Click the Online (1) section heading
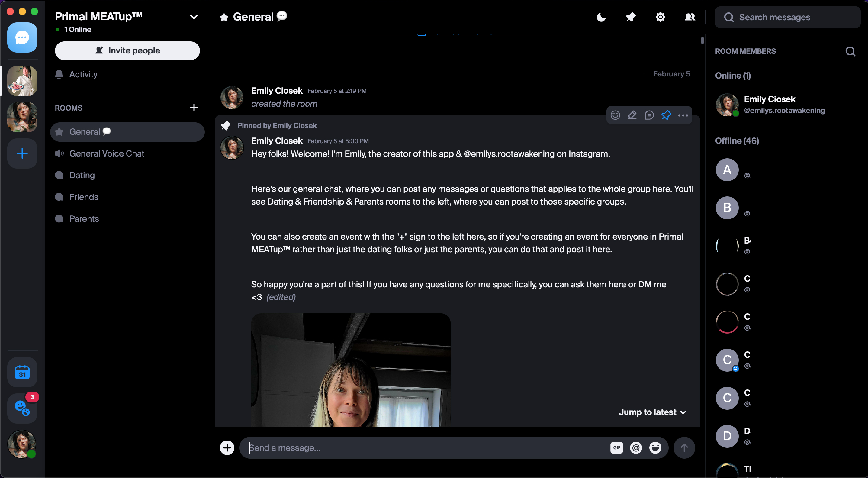868x478 pixels. [733, 76]
